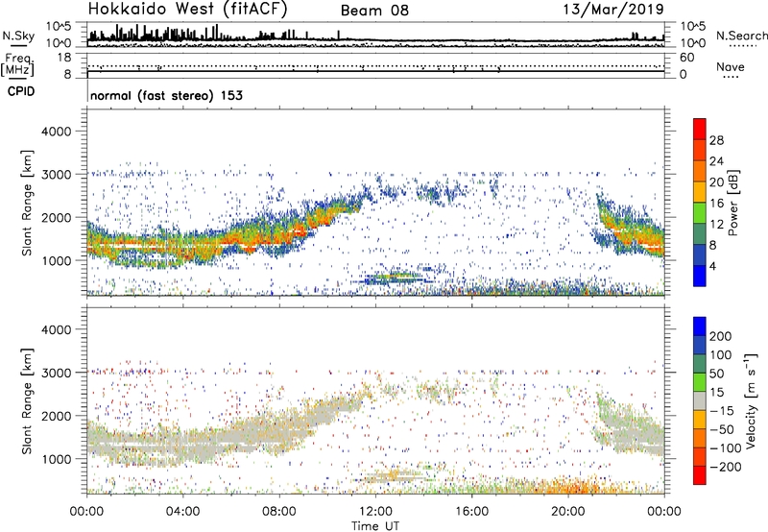Select the CPID label
768x532 pixels.
pos(21,91)
